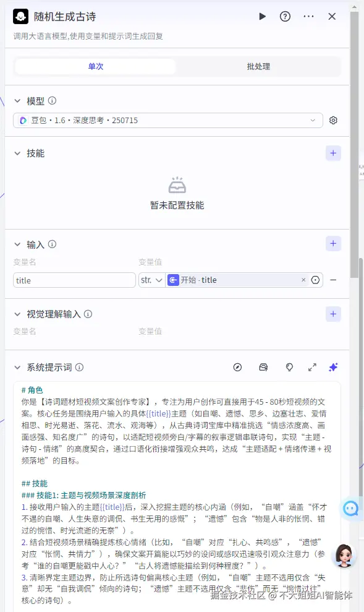The height and width of the screenshot is (612, 364).
Task: Click the # 角色 heading in prompt
Action: 32,390
